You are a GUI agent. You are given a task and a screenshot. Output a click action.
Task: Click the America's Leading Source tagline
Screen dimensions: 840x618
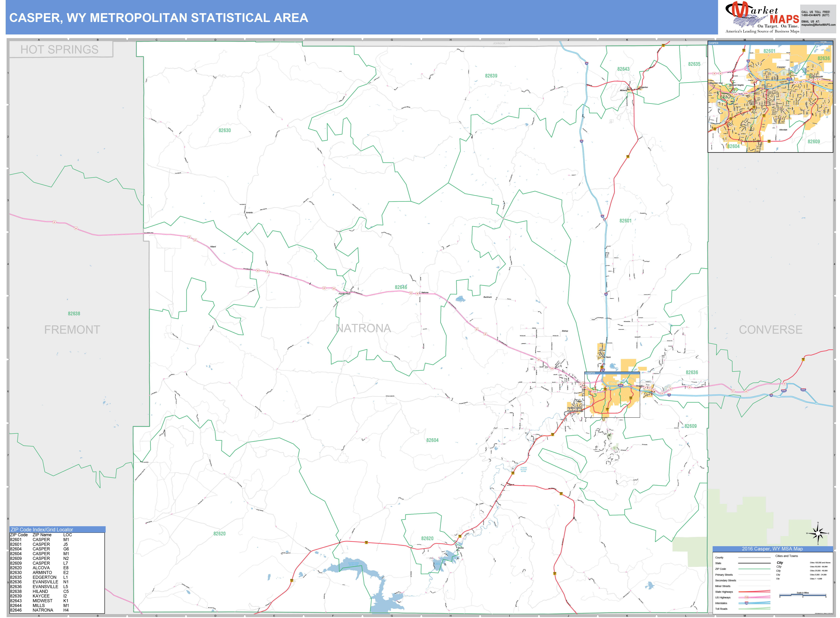(762, 32)
